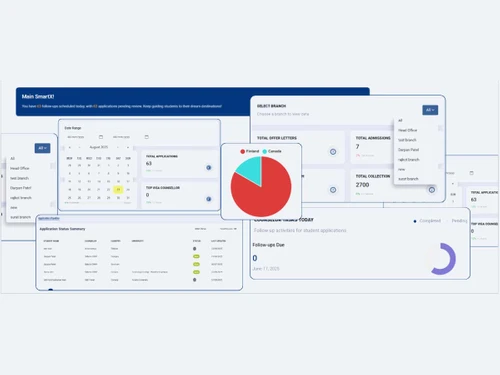The height and width of the screenshot is (375, 500).
Task: Click info icon on Total Collection card
Action: click(x=432, y=190)
